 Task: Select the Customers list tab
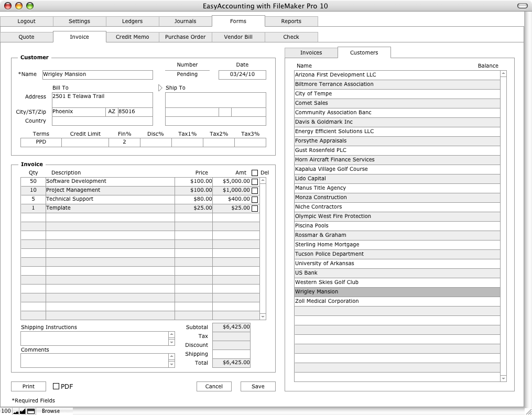[x=364, y=52]
